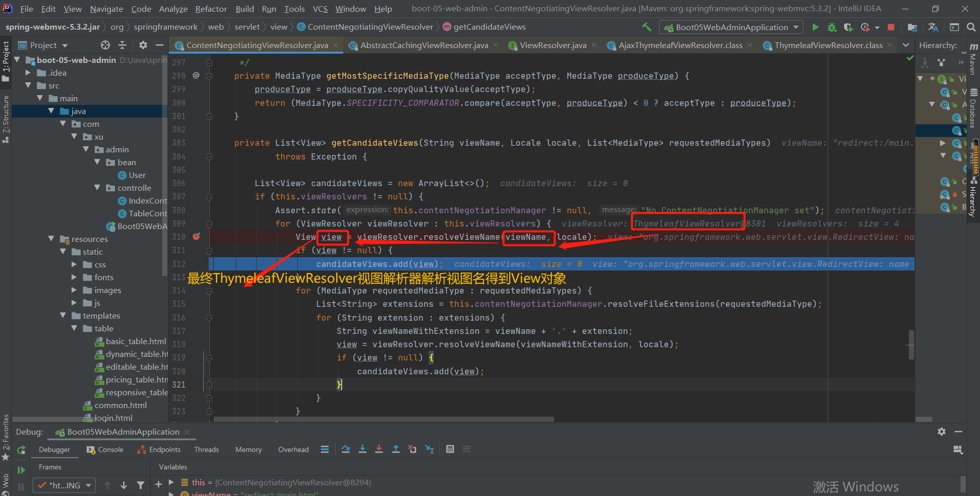980x496 pixels.
Task: Switch to the Console tab in Debug
Action: tap(105, 449)
